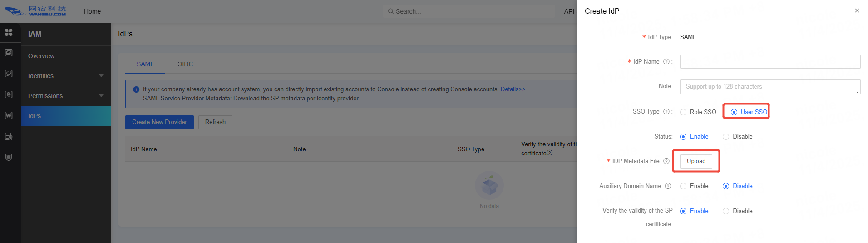Screen dimensions: 868x243
Task: Click the shield icon in the left rail
Action: (9, 157)
